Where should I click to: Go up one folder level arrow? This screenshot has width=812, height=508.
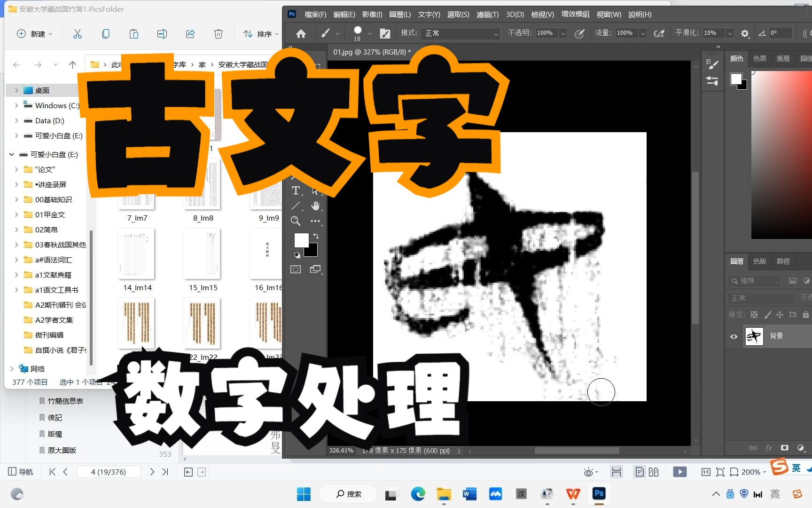click(x=72, y=64)
